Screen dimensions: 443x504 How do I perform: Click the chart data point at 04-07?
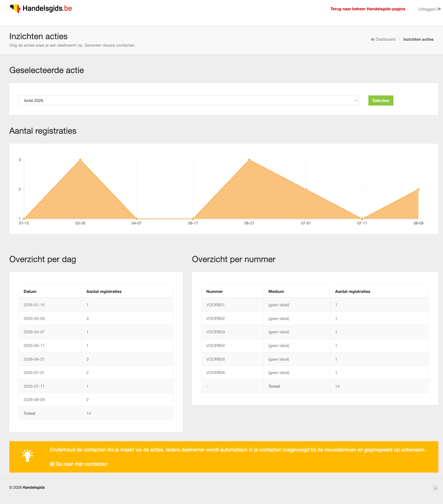point(136,219)
